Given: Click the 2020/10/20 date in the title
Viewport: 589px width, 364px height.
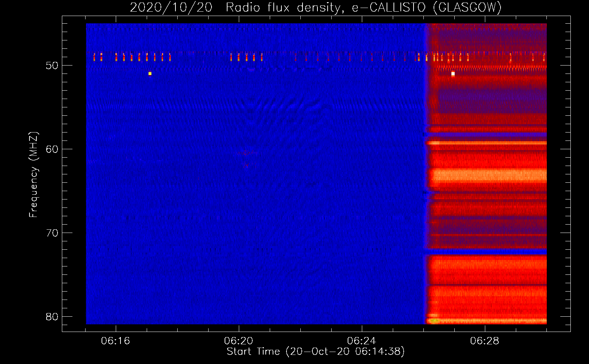Looking at the screenshot, I should coord(171,7).
